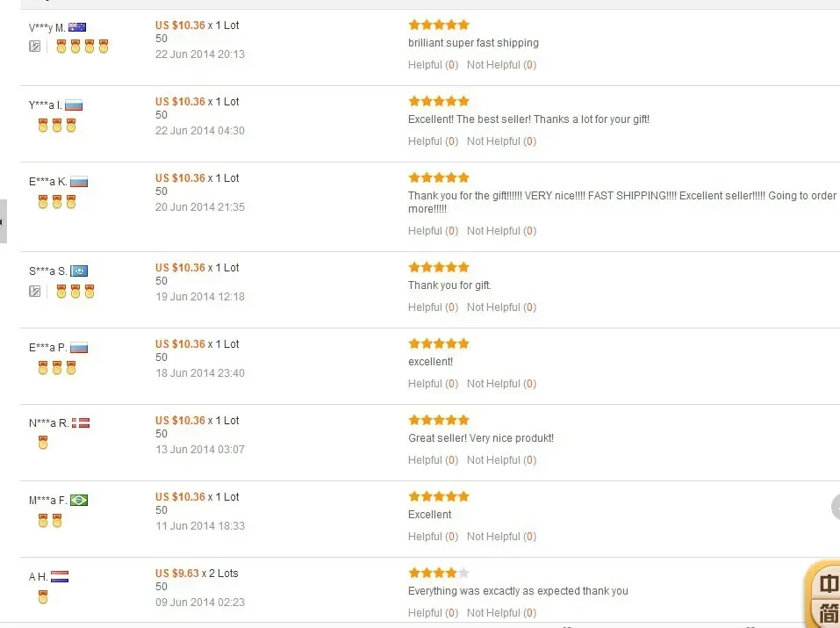Click the medal icon under N***a R.
This screenshot has height=628, width=840.
[x=43, y=444]
